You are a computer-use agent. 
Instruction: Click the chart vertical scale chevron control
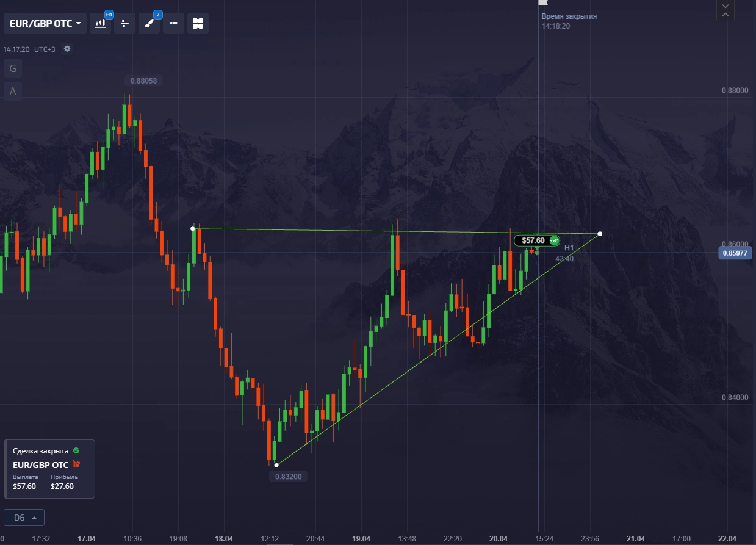(725, 10)
